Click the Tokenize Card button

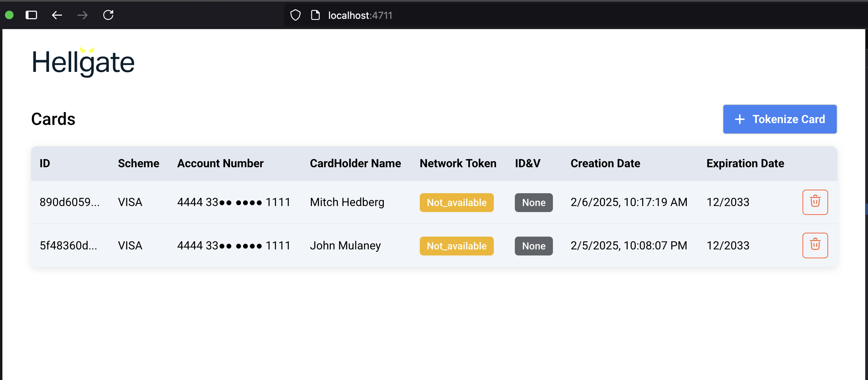pos(779,119)
